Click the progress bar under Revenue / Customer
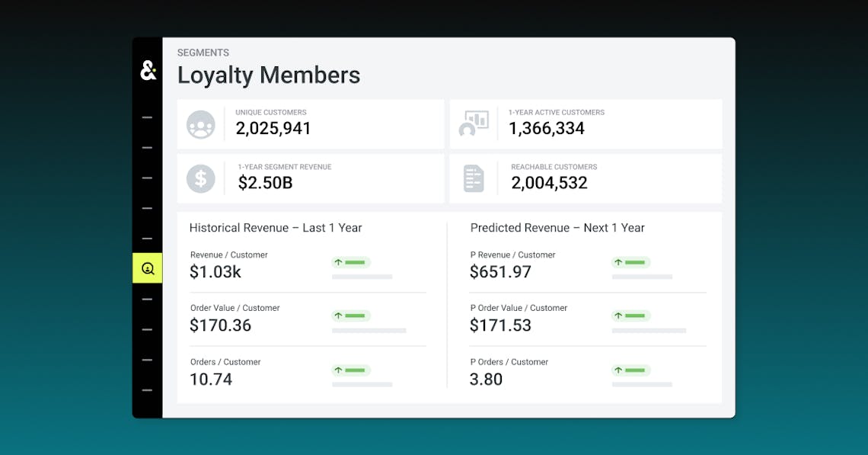The height and width of the screenshot is (455, 868). pyautogui.click(x=362, y=277)
